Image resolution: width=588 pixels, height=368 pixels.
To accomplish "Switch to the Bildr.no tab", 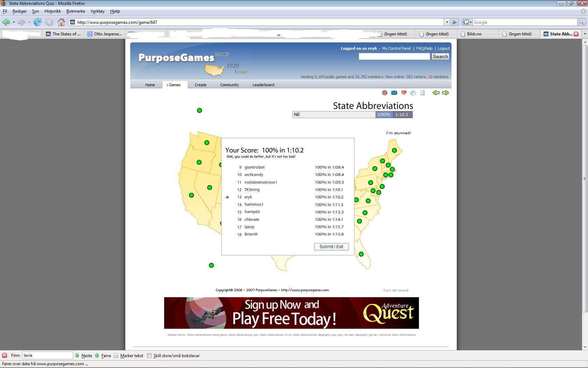I will coord(478,34).
